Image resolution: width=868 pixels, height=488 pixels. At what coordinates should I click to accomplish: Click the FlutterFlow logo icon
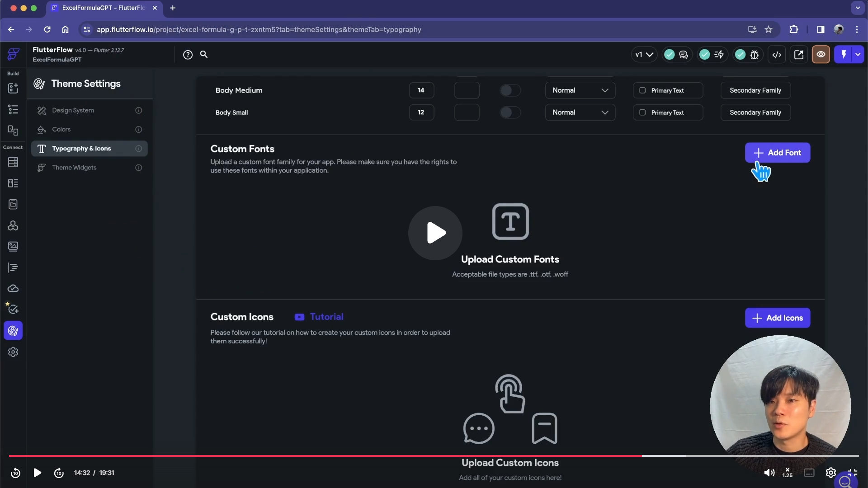click(13, 54)
